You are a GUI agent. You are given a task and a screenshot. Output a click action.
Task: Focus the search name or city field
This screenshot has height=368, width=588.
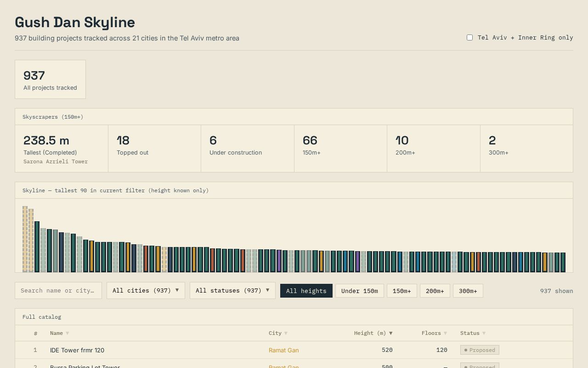pyautogui.click(x=58, y=290)
